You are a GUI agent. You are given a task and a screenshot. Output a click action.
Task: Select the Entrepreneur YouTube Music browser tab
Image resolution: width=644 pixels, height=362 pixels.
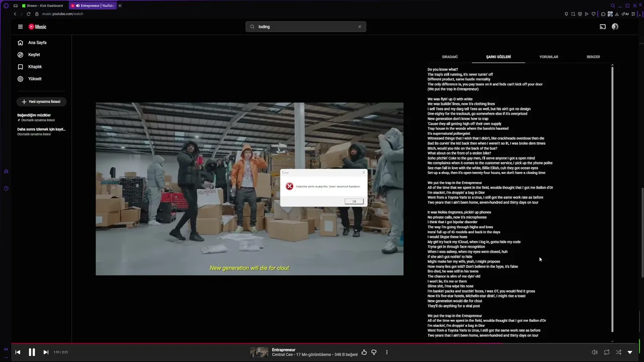[93, 6]
